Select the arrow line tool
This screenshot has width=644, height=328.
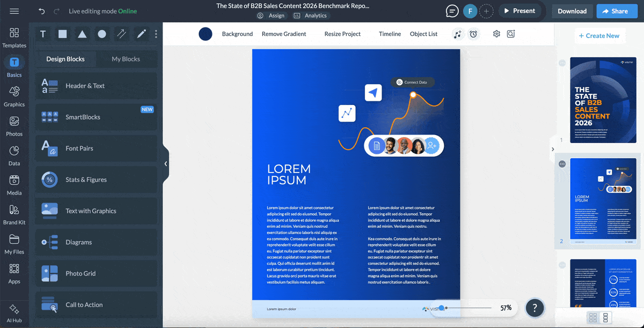(122, 34)
